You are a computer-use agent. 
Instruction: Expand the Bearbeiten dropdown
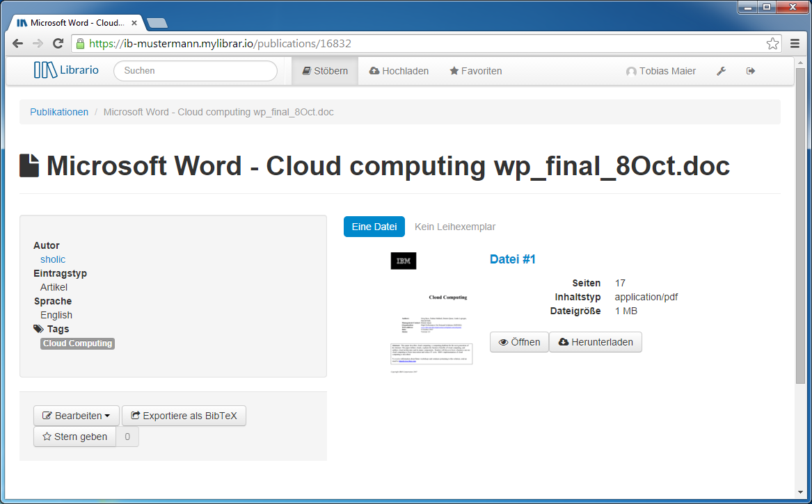click(77, 416)
